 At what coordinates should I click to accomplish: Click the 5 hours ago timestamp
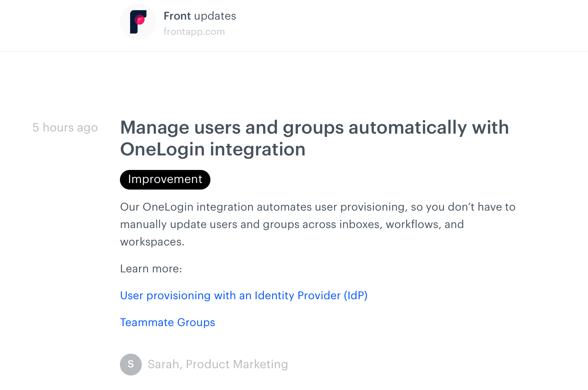click(x=65, y=127)
